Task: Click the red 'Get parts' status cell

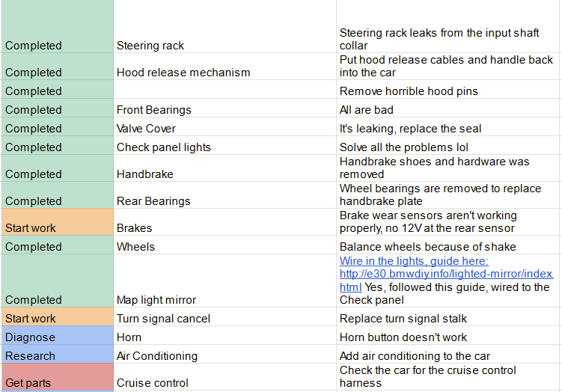Action: [28, 383]
